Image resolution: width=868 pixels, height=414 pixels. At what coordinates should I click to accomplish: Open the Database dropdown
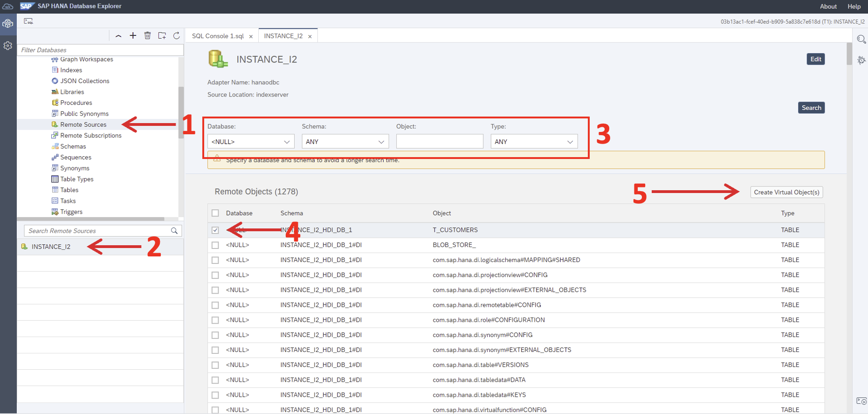(x=251, y=142)
